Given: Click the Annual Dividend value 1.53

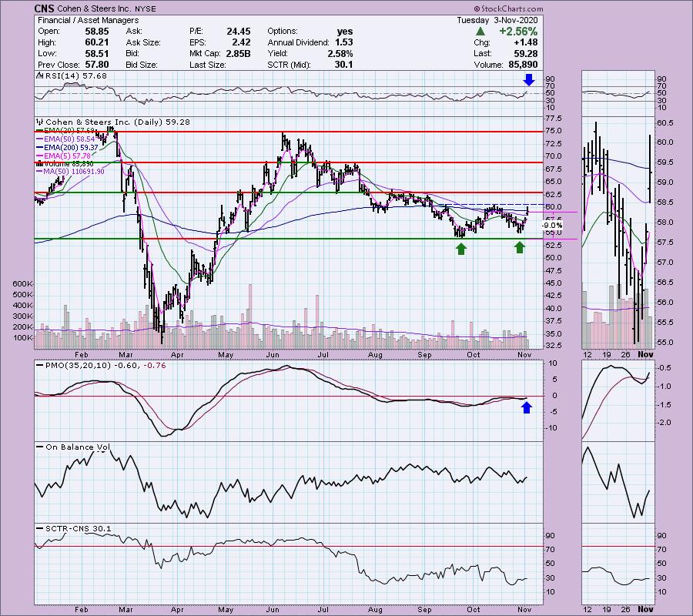Looking at the screenshot, I should 344,42.
